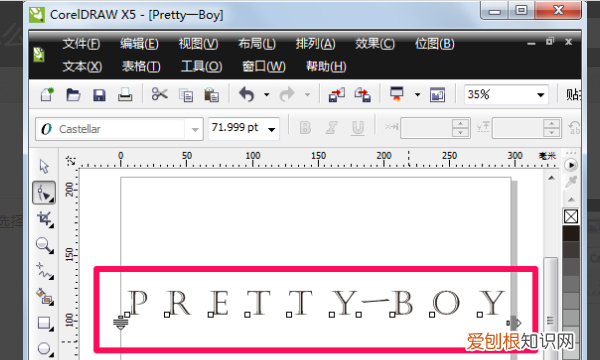The width and height of the screenshot is (600, 360).
Task: Toggle Italic formatting button
Action: [x=331, y=127]
